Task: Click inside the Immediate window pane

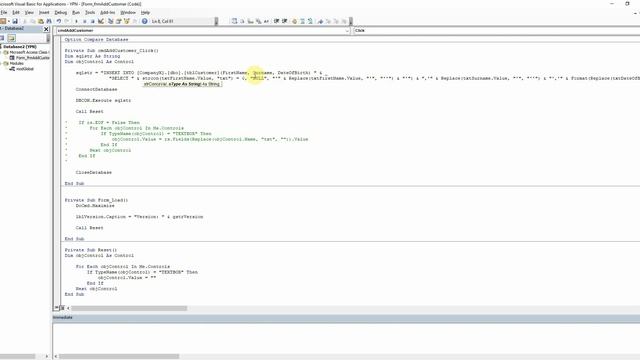Action: click(x=346, y=337)
